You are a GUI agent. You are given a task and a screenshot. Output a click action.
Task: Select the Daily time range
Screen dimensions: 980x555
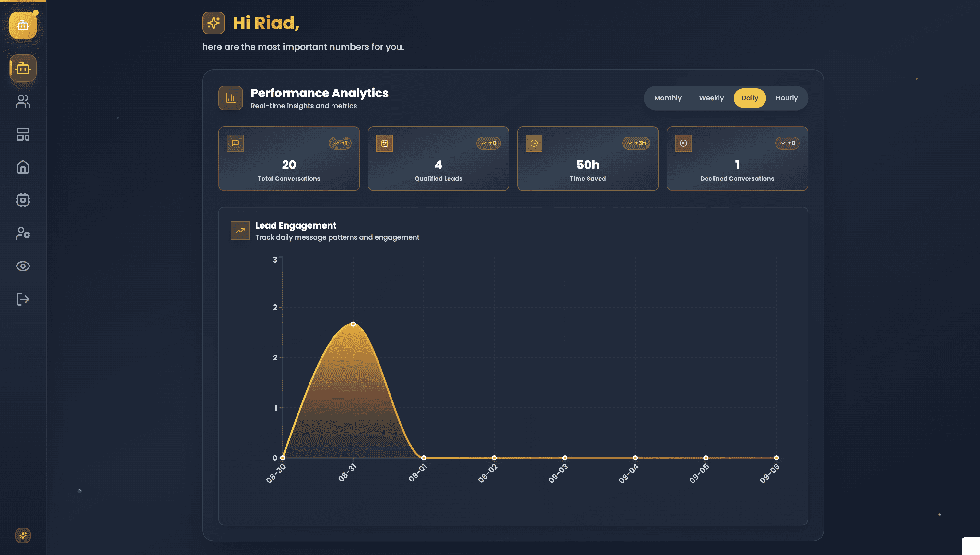pyautogui.click(x=749, y=98)
